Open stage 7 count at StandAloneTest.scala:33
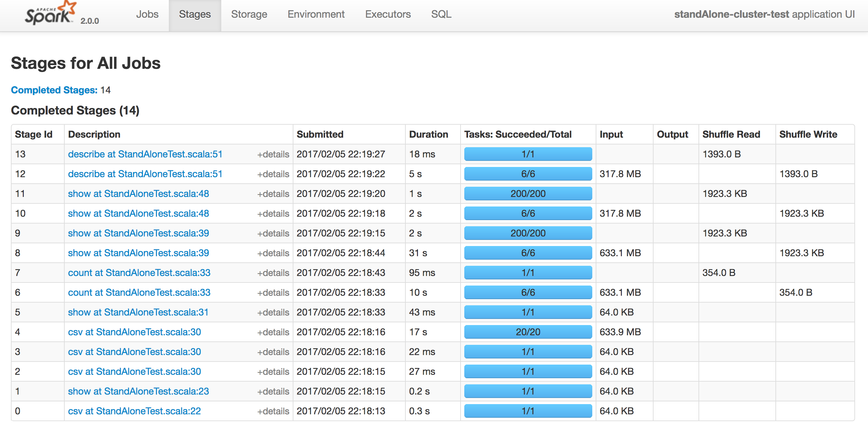This screenshot has width=868, height=430. pyautogui.click(x=139, y=273)
